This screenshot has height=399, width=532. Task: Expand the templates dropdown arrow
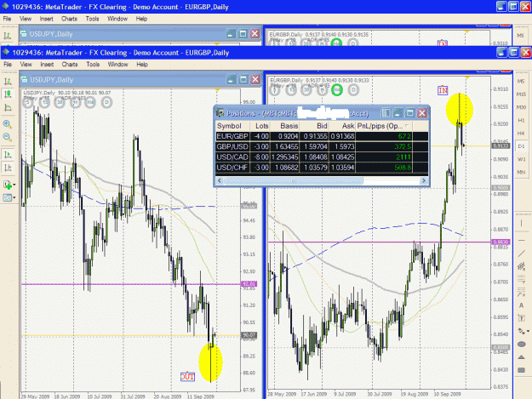tap(14, 198)
